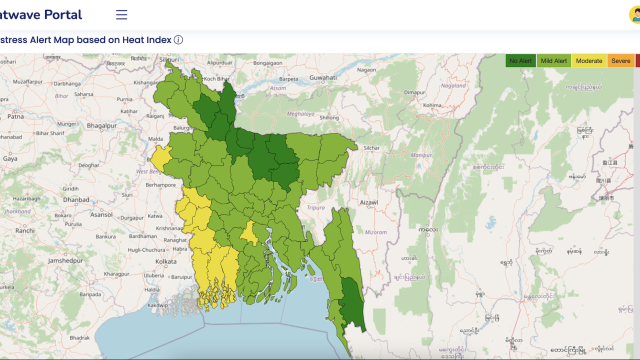Click the Mizoram state label
Screen dimensions: 640x360
point(376,232)
